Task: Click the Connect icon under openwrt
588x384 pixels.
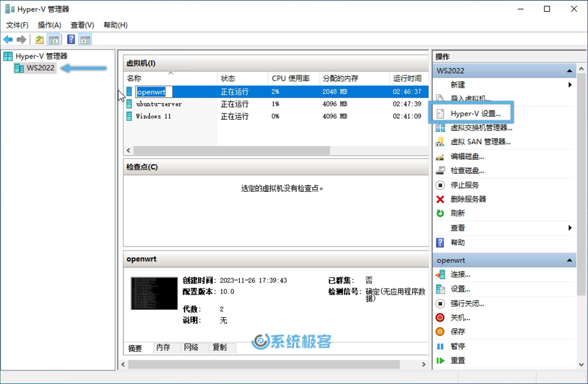Action: [x=440, y=275]
